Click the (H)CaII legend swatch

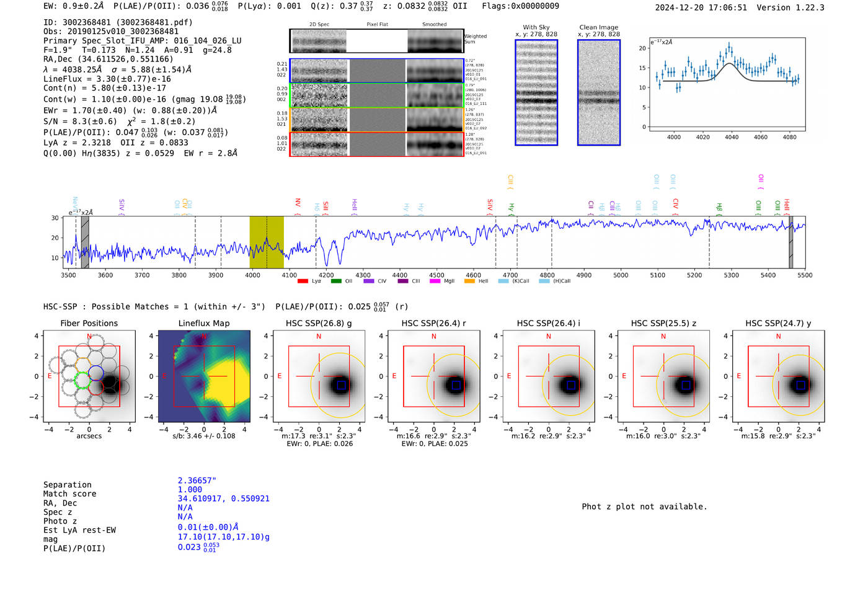(x=544, y=281)
